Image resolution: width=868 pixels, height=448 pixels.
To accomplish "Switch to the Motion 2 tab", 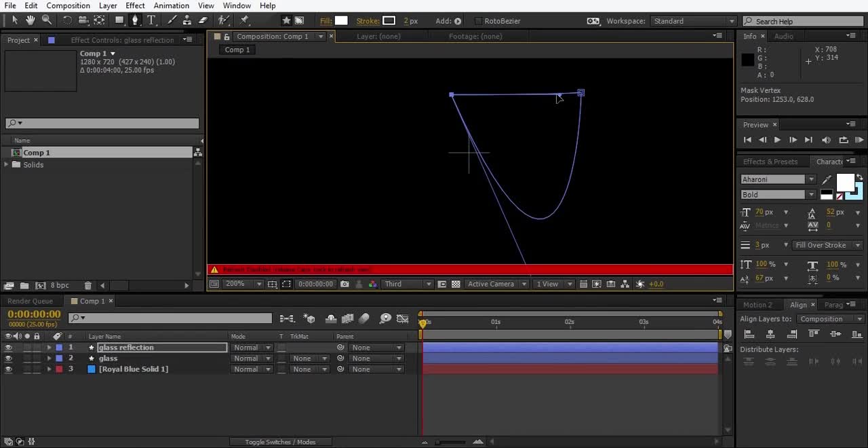I will [757, 305].
